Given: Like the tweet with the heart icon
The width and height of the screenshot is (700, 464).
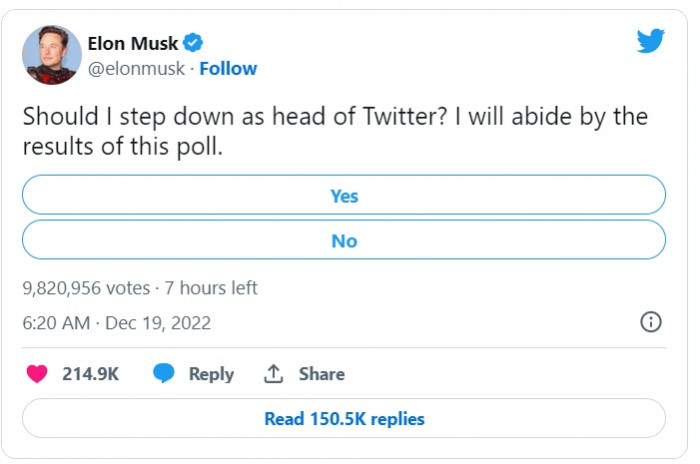Looking at the screenshot, I should pos(37,374).
